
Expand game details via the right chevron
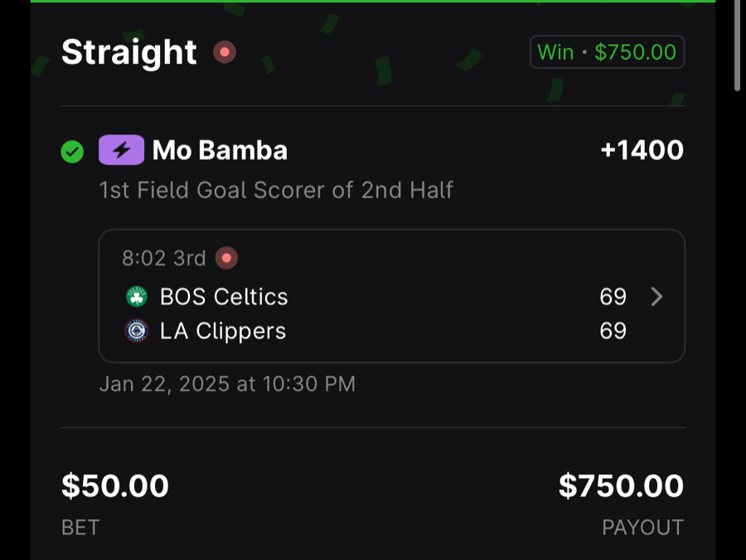pos(656,297)
